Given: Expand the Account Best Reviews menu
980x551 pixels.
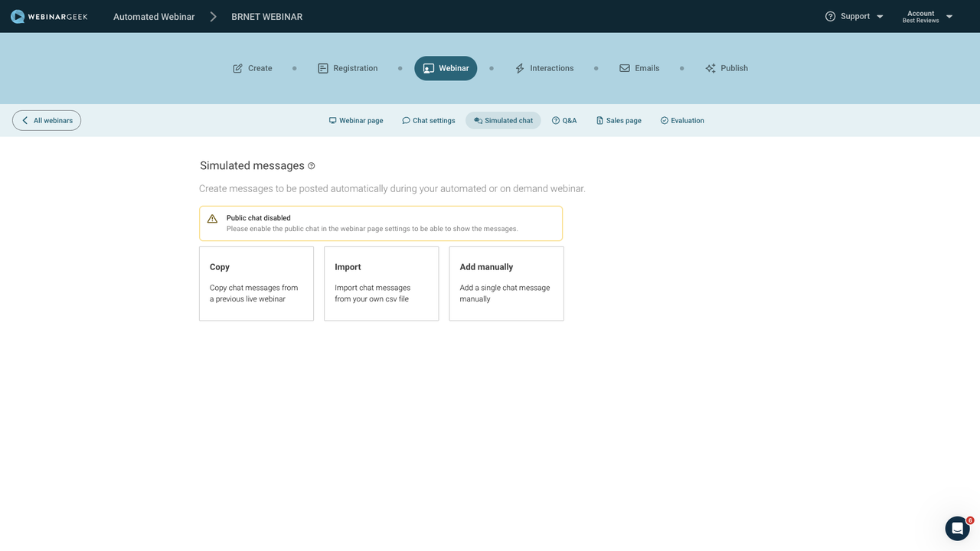Looking at the screenshot, I should (x=927, y=16).
